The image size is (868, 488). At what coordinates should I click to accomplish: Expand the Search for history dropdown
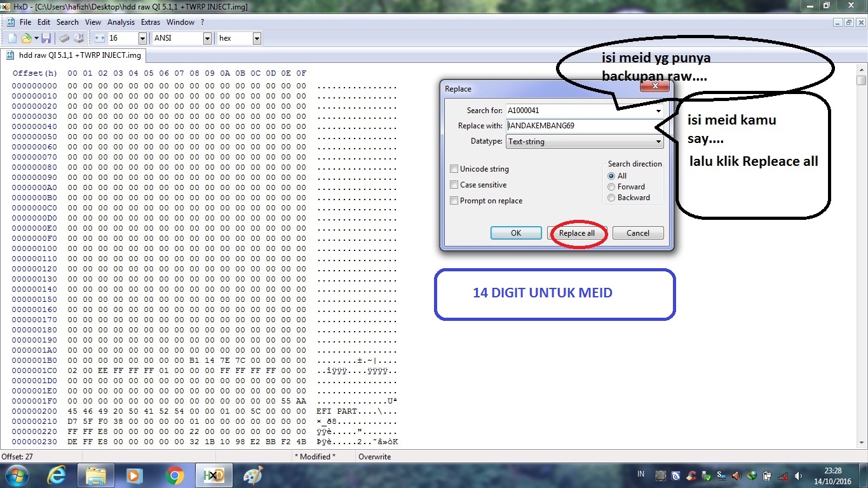659,110
